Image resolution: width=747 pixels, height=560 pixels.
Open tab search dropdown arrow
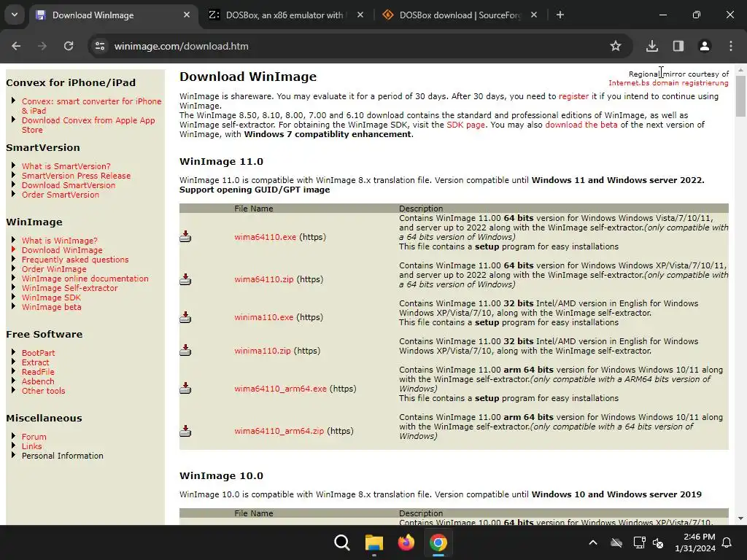tap(15, 15)
